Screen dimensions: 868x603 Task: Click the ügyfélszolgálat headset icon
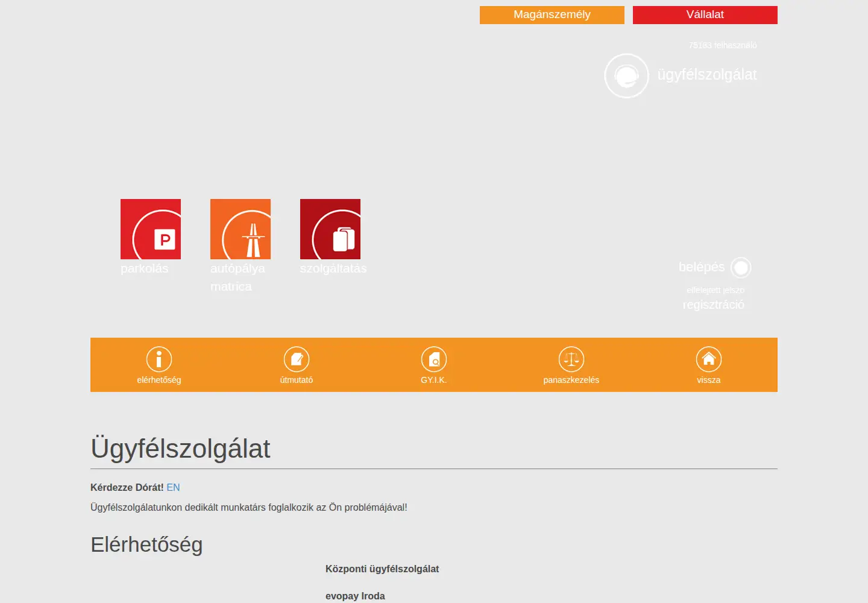coord(626,76)
